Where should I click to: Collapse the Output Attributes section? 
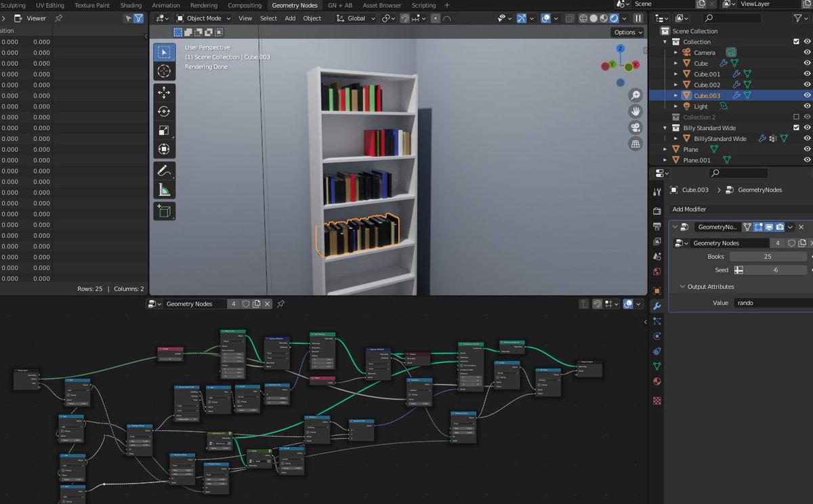[682, 287]
